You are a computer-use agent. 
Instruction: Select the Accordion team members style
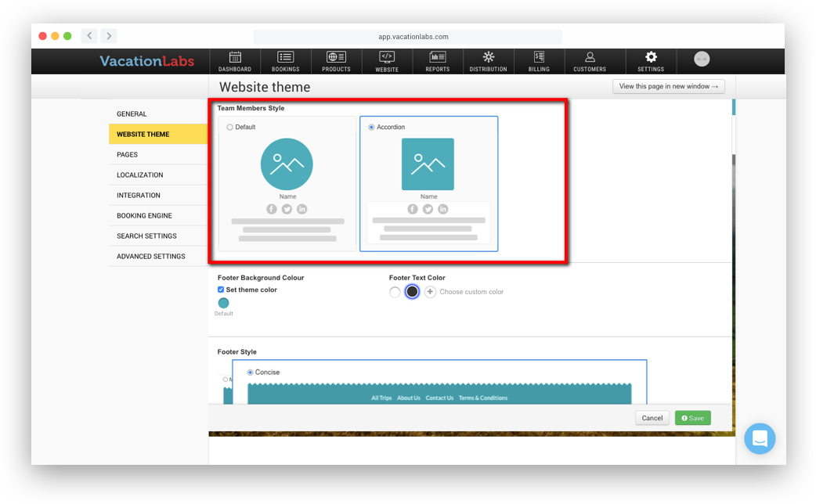point(371,127)
